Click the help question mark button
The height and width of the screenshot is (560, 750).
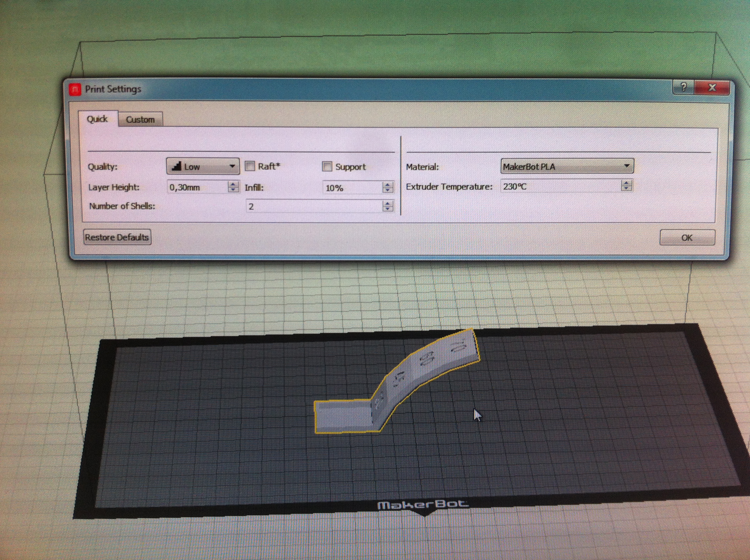(x=683, y=87)
